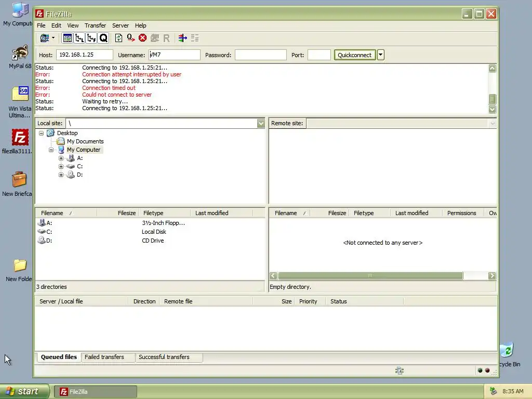Screen dimensions: 532x399
Task: Click the message log scrollbar thumb
Action: coord(493,99)
